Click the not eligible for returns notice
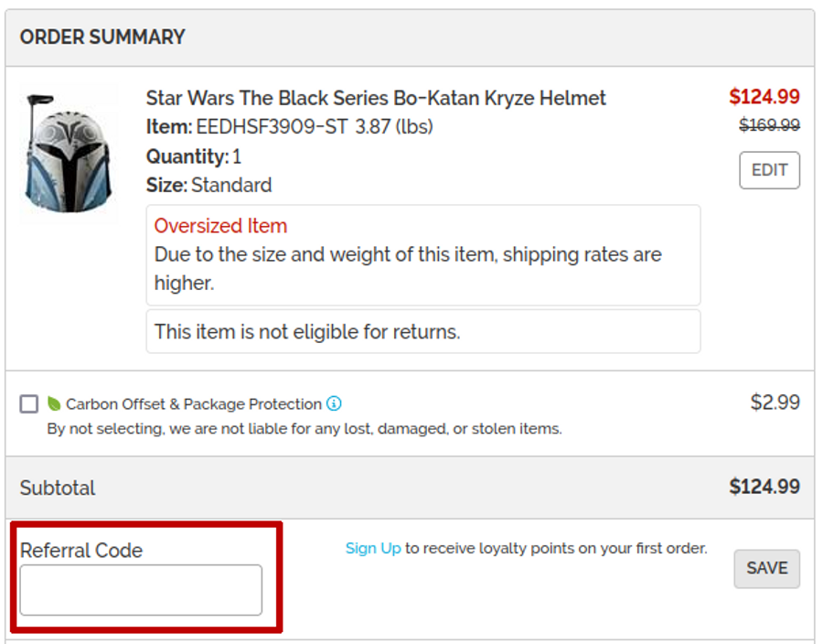823x644 pixels. pyautogui.click(x=307, y=332)
